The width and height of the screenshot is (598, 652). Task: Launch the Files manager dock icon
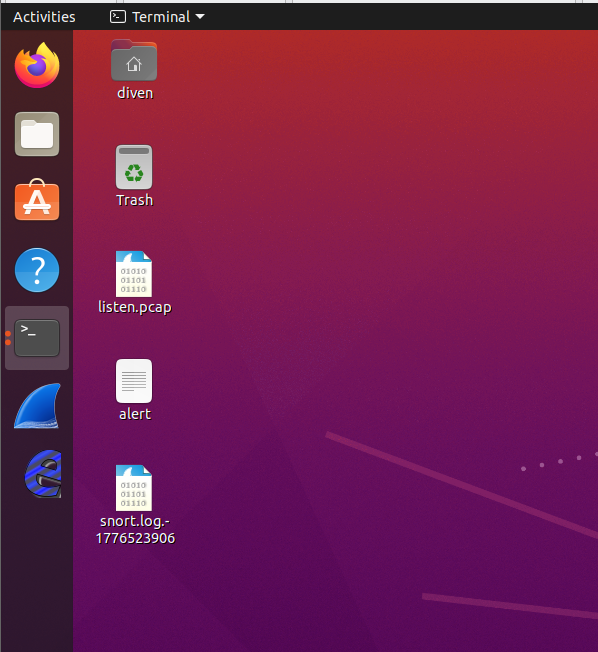tap(37, 134)
